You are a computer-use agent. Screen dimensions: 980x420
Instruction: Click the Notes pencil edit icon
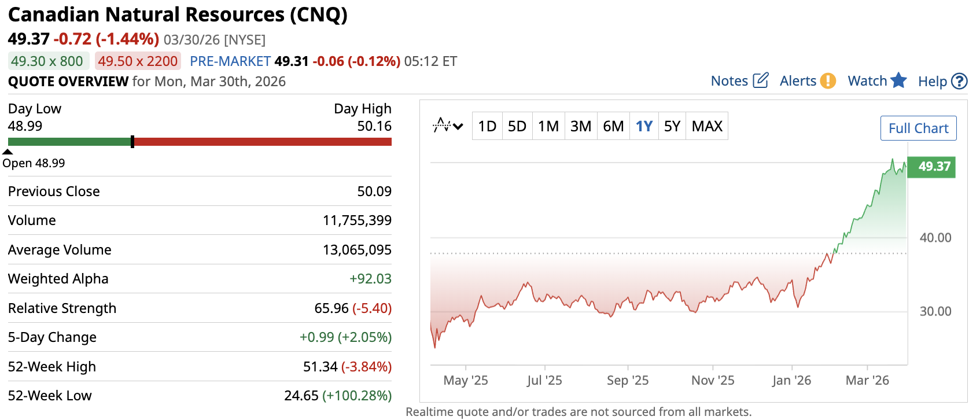pyautogui.click(x=760, y=80)
